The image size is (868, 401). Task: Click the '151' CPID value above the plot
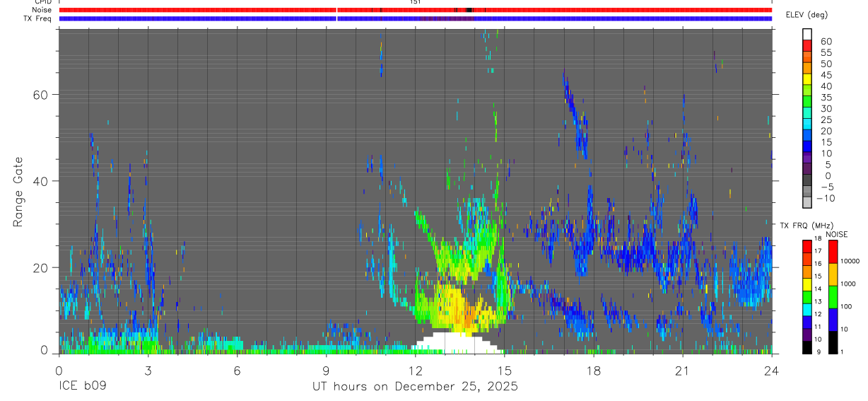tap(416, 2)
